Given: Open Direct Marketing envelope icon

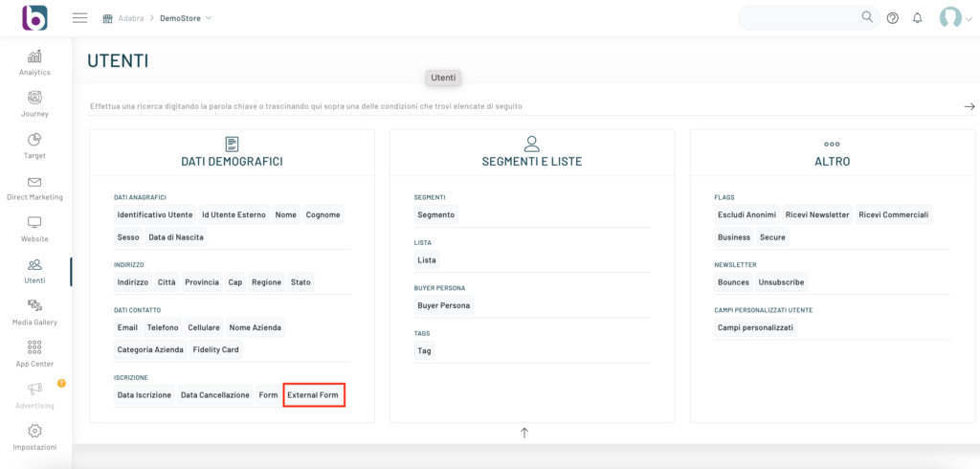Looking at the screenshot, I should pyautogui.click(x=34, y=182).
